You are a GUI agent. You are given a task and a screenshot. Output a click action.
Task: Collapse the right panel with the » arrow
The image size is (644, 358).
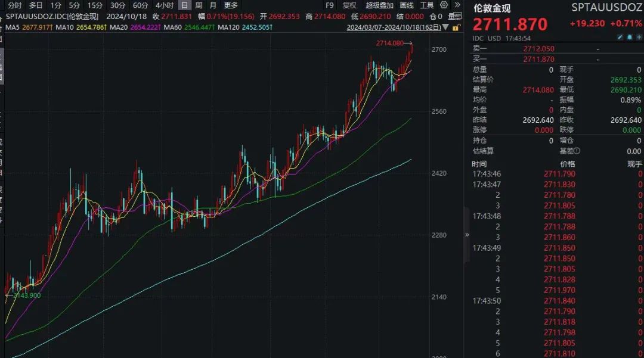click(467, 235)
